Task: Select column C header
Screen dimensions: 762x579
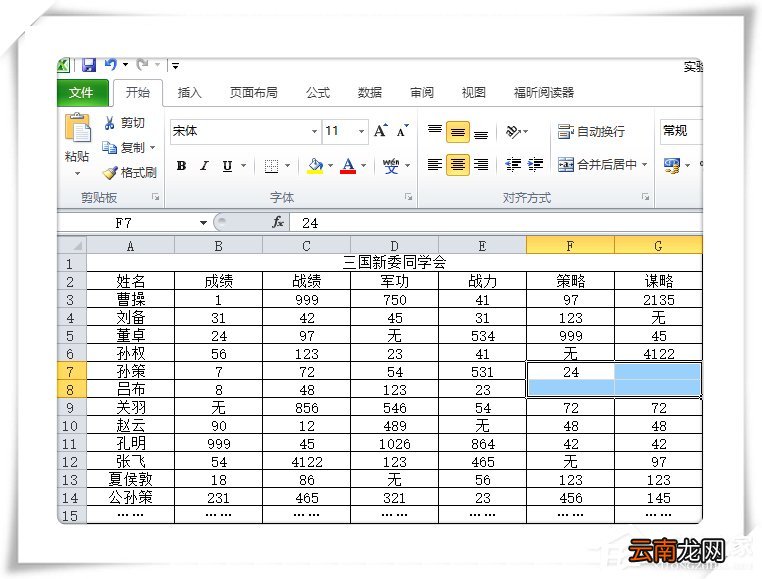Action: coord(306,246)
